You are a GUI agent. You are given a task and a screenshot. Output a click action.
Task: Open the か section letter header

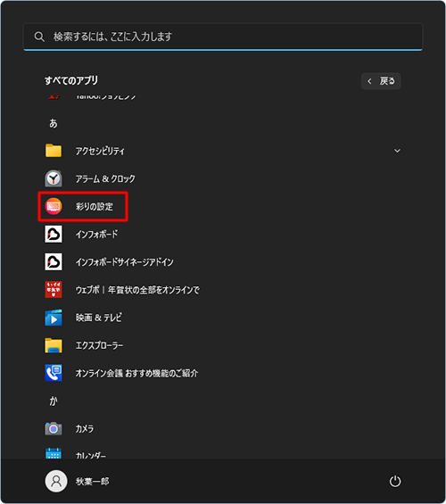pos(54,401)
